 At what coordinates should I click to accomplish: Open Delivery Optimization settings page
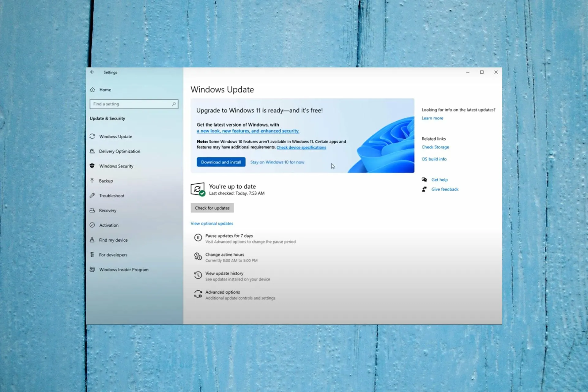[119, 151]
